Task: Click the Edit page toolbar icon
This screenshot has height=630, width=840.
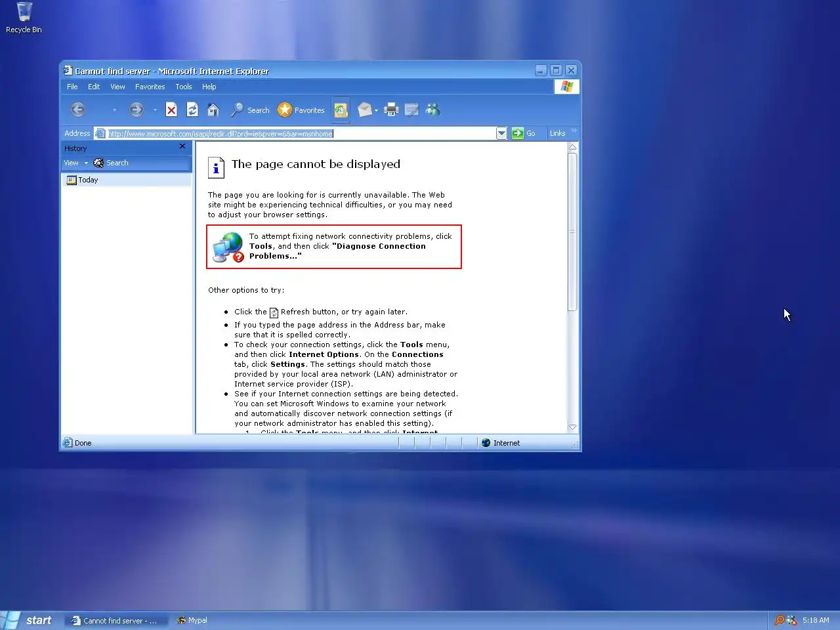Action: coord(411,110)
